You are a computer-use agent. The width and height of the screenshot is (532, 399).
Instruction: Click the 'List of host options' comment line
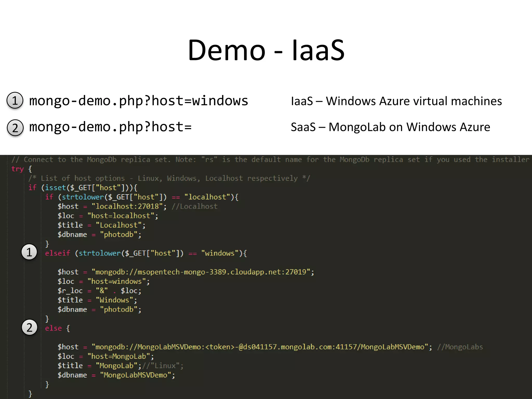click(169, 178)
